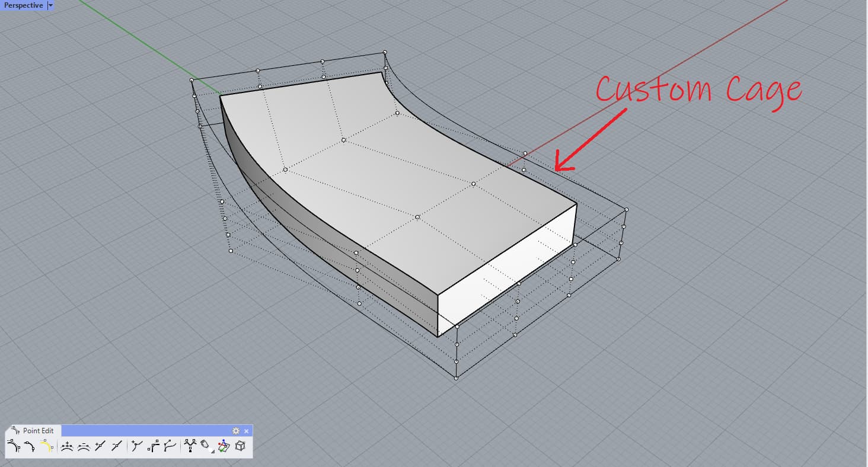Choose the Insert control point icon (plus over points)
This screenshot has width=868, height=467.
click(67, 446)
